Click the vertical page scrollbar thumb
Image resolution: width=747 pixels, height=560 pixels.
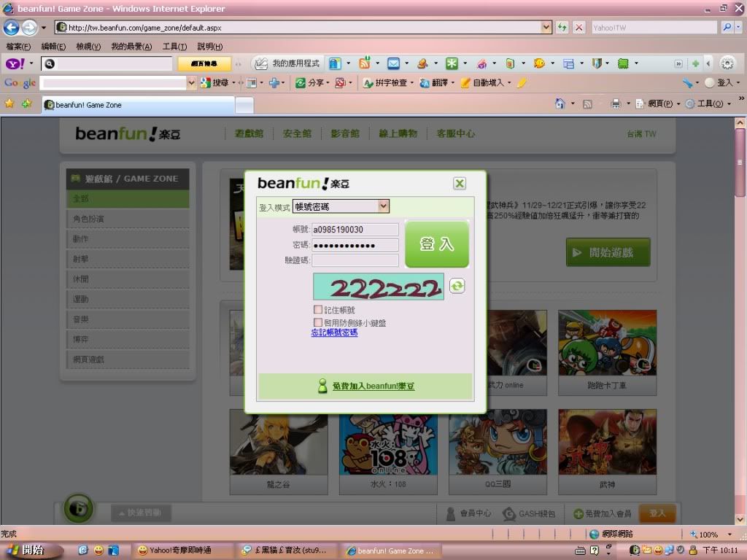740,163
